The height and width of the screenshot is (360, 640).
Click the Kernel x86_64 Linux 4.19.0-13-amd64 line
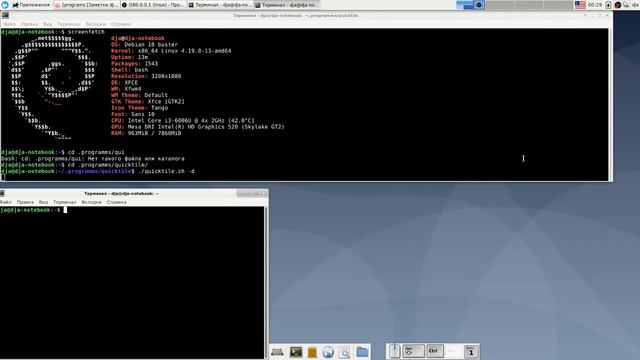coord(171,51)
